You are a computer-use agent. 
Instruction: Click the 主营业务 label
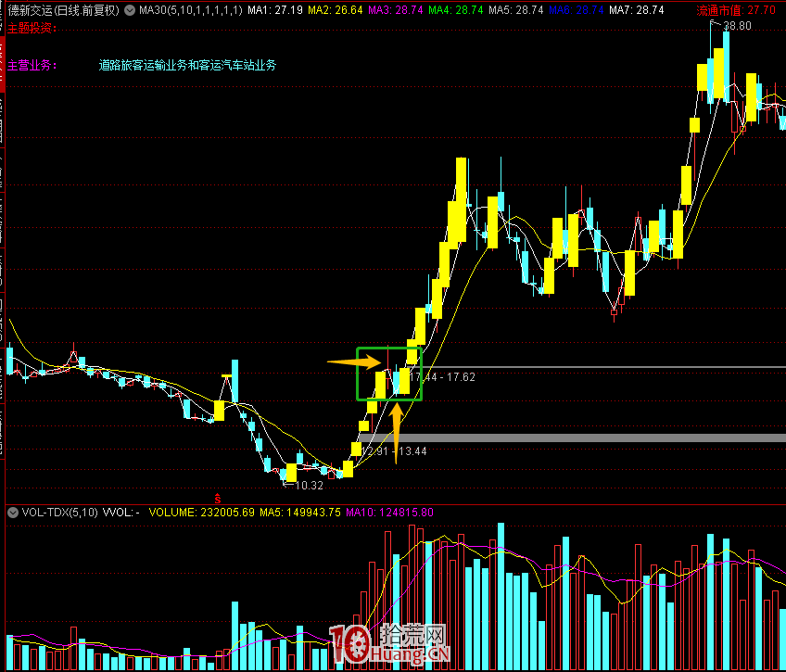[32, 65]
